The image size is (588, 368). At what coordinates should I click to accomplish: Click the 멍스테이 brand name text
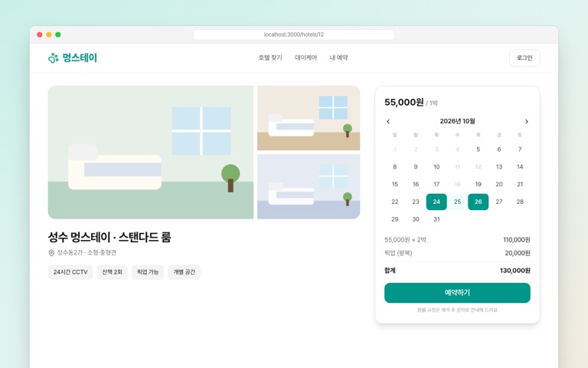pos(80,58)
